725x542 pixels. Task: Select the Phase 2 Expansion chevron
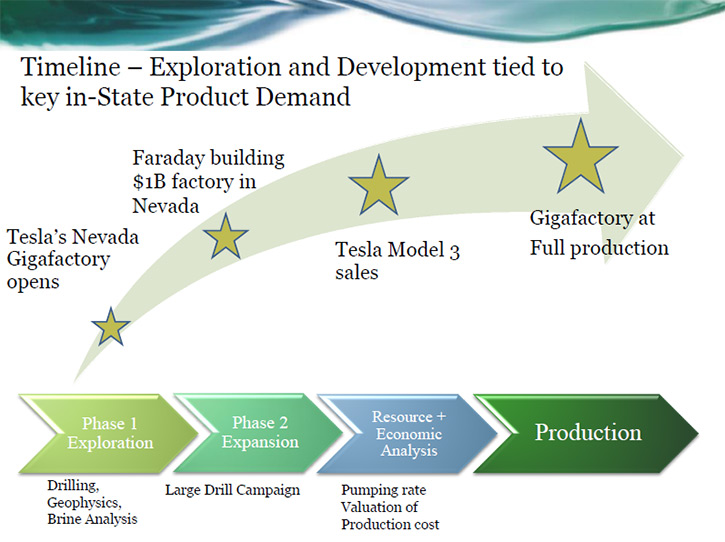[259, 433]
